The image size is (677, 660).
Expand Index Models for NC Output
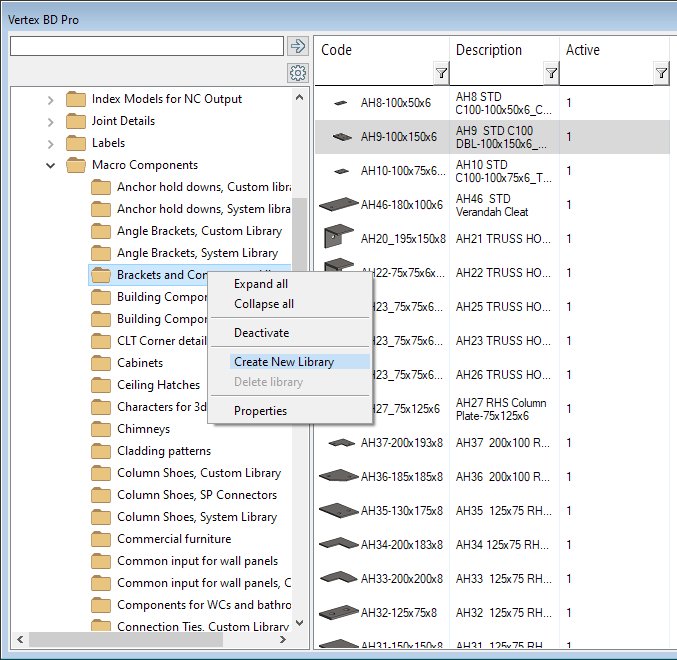[x=51, y=99]
